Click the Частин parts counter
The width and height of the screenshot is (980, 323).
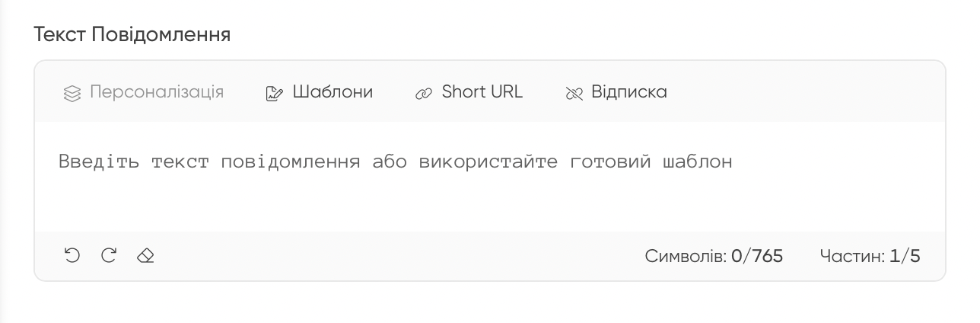coord(870,256)
